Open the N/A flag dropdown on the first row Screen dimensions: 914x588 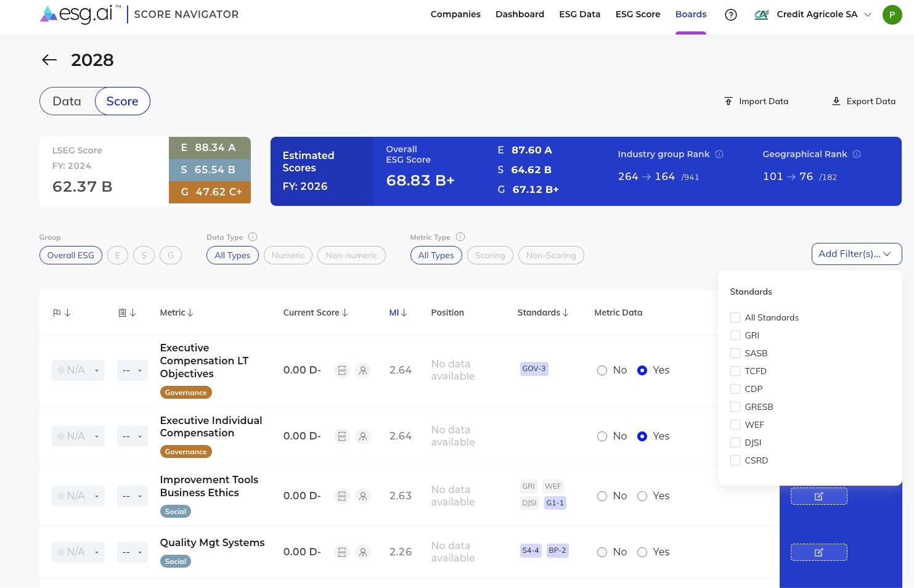pos(78,370)
